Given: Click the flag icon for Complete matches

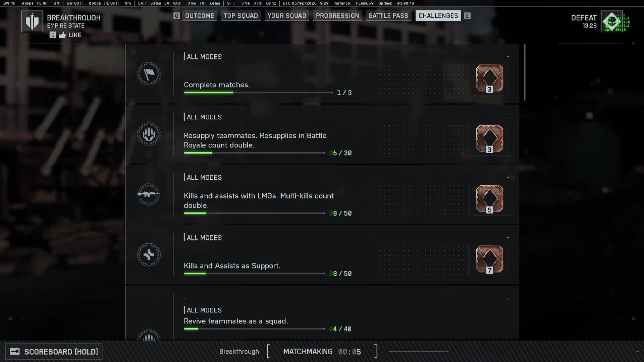Looking at the screenshot, I should coord(149,74).
